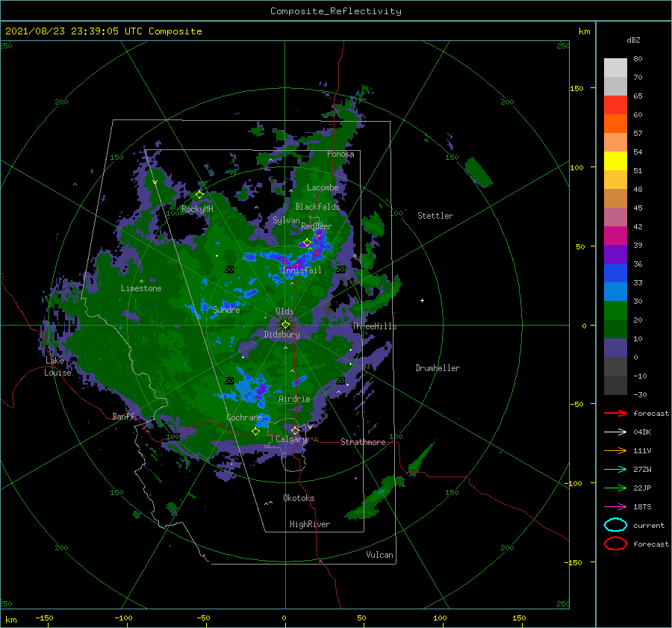672x628 pixels.
Task: Click the -150 tick label on bottom axis
Action: 44,618
